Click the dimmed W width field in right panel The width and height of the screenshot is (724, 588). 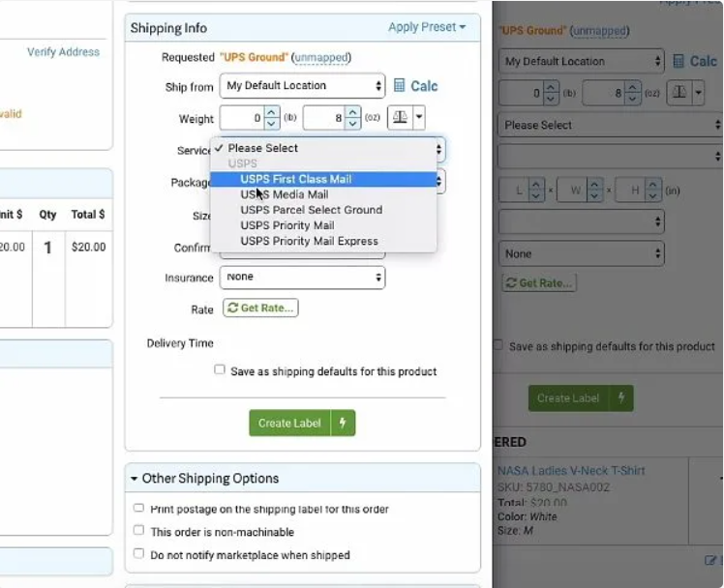[x=572, y=190]
